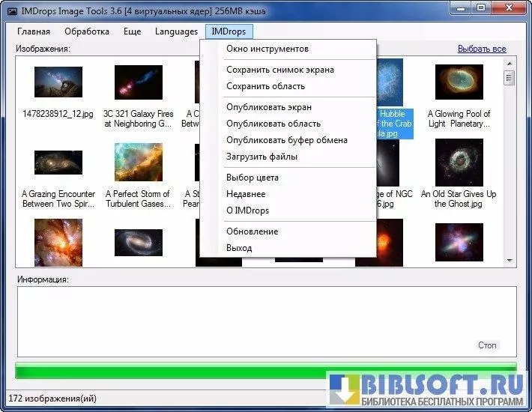Select A Grazing Encounter Between Two Spirals image
This screenshot has width=532, height=412.
(58, 163)
